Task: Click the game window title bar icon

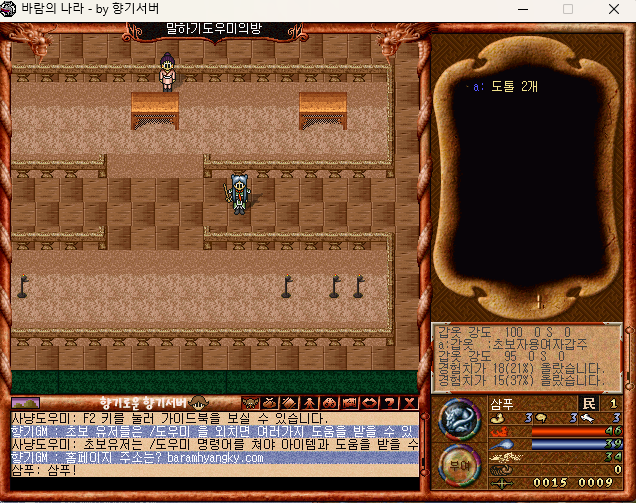Action: tap(8, 9)
